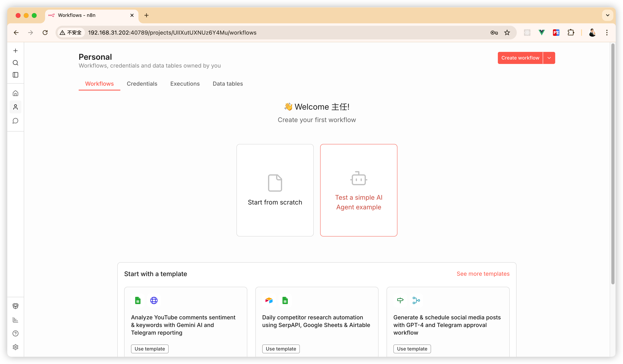The width and height of the screenshot is (623, 364).
Task: Open the chat bubble icon in sidebar
Action: 15,121
